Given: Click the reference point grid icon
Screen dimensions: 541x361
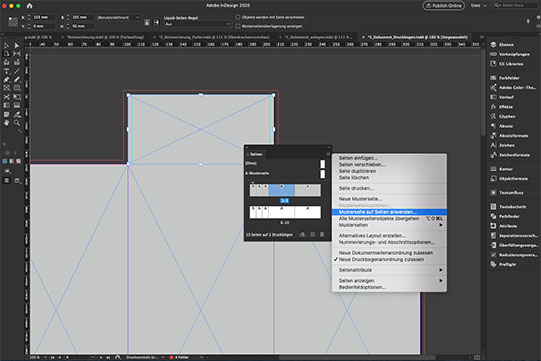Looking at the screenshot, I should [x=13, y=22].
